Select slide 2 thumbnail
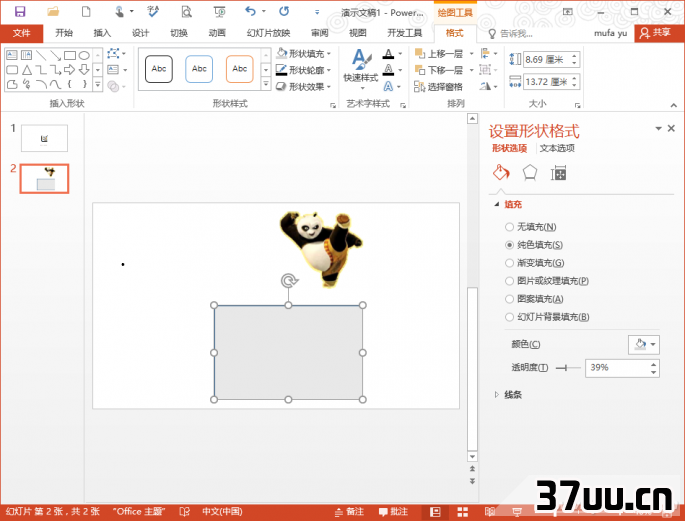 [45, 179]
